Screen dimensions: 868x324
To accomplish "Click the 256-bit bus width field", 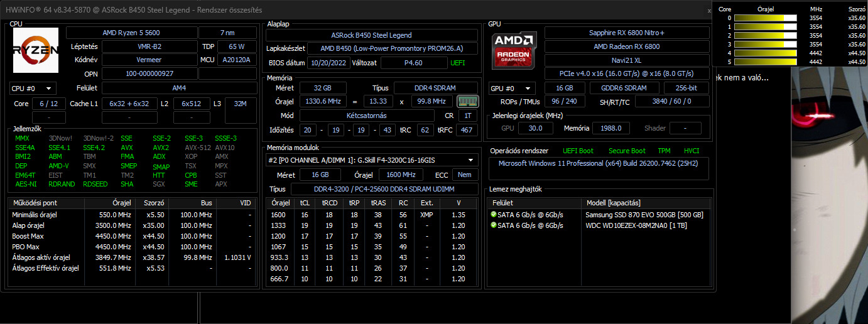I will coord(686,89).
